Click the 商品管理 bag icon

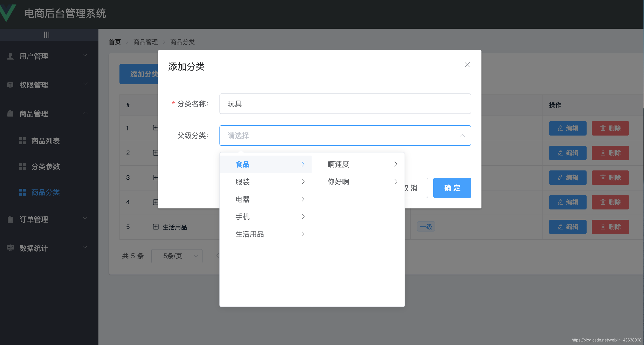coord(10,113)
